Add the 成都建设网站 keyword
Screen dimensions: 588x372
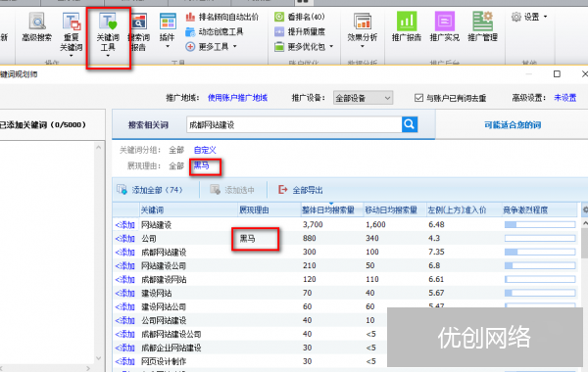click(x=125, y=279)
